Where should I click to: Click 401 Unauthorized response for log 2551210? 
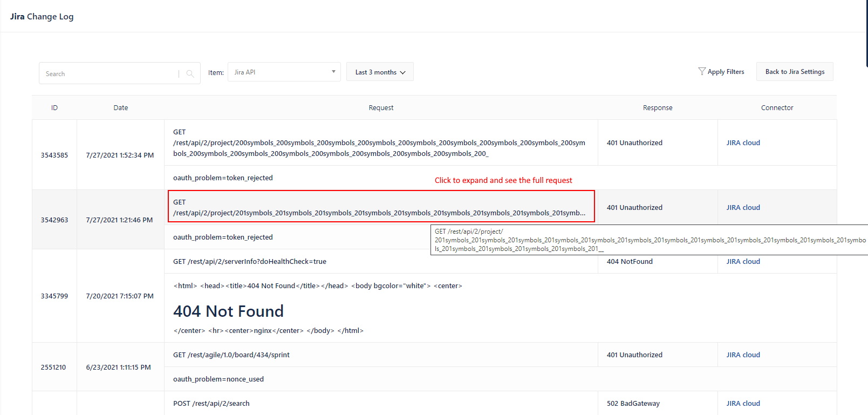coord(634,355)
